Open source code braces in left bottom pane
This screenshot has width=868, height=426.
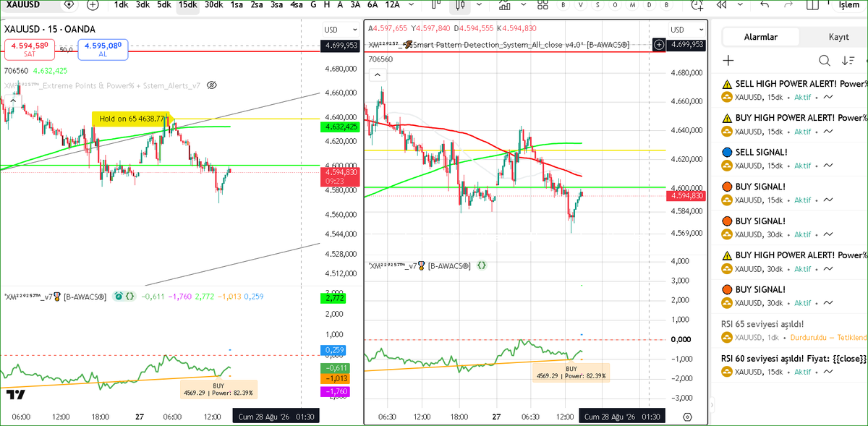pos(129,296)
